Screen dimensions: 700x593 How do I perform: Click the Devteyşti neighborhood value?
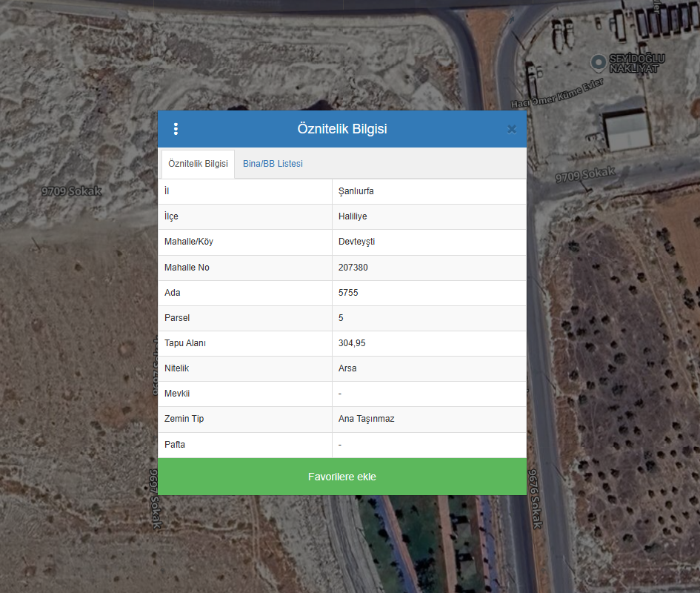(x=356, y=242)
